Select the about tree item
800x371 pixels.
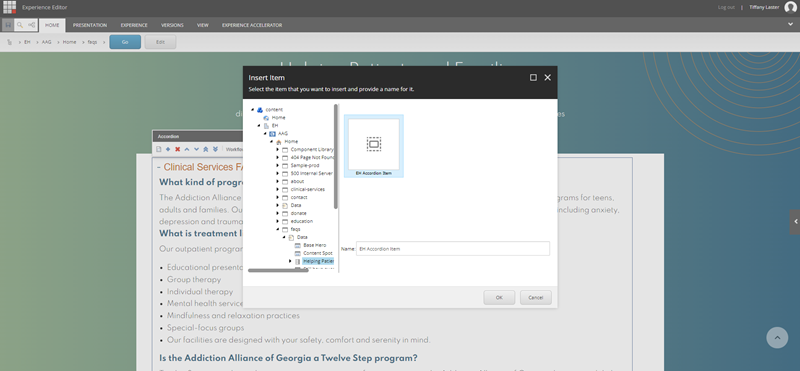click(297, 181)
